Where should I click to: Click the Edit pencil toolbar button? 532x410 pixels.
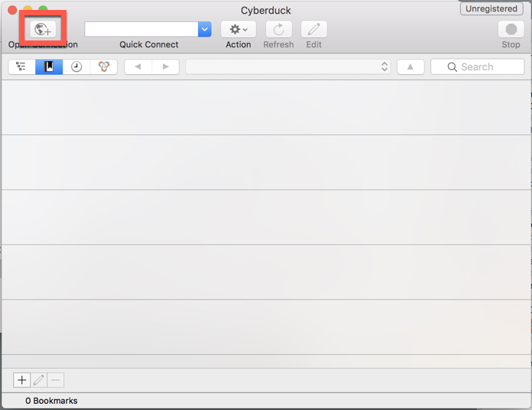314,30
